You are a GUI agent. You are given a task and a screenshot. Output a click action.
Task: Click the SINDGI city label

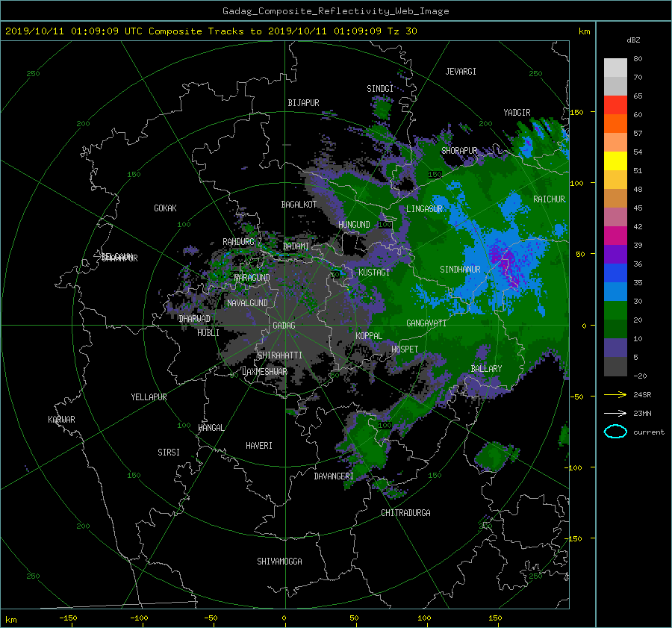coord(380,89)
